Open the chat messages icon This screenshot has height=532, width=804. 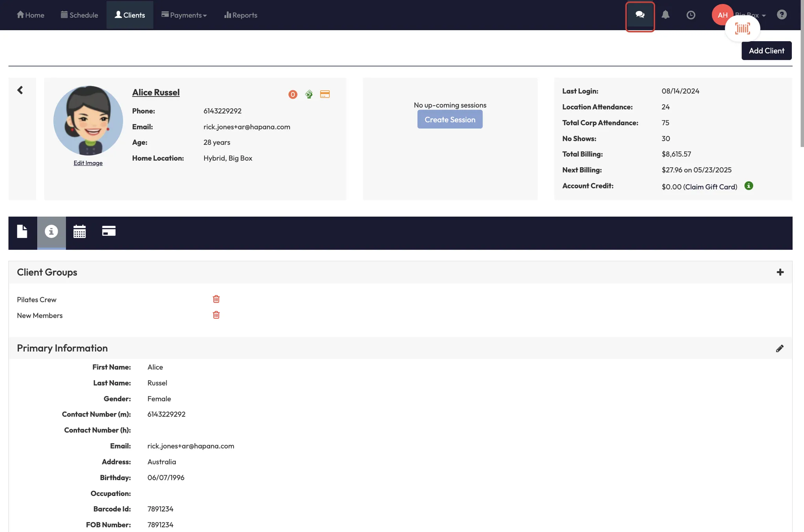click(x=640, y=15)
